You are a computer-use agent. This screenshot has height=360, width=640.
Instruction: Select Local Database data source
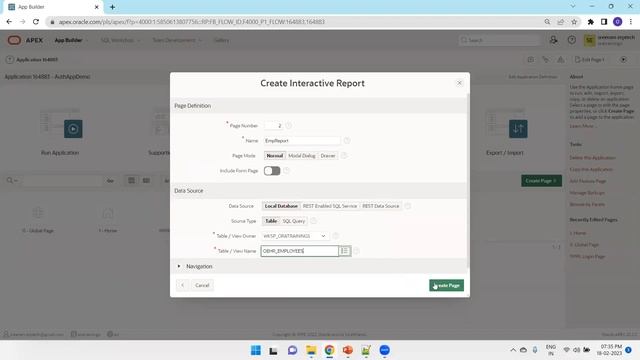click(281, 206)
